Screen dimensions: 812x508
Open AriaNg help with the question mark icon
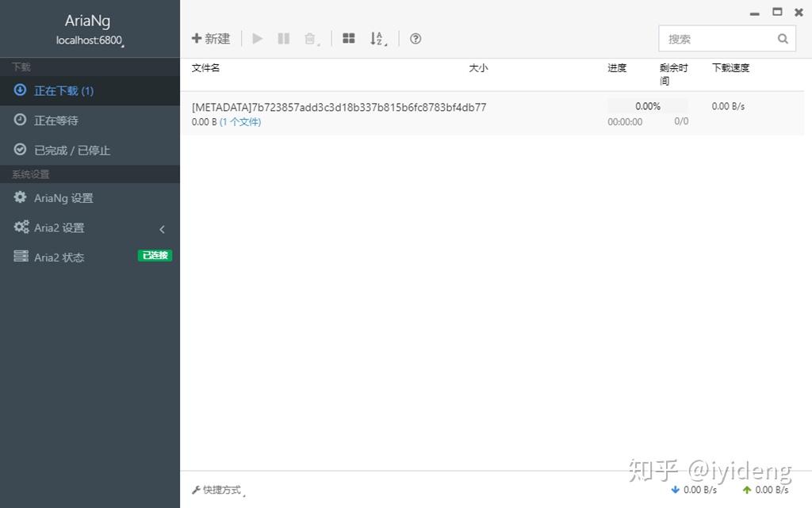pyautogui.click(x=415, y=38)
